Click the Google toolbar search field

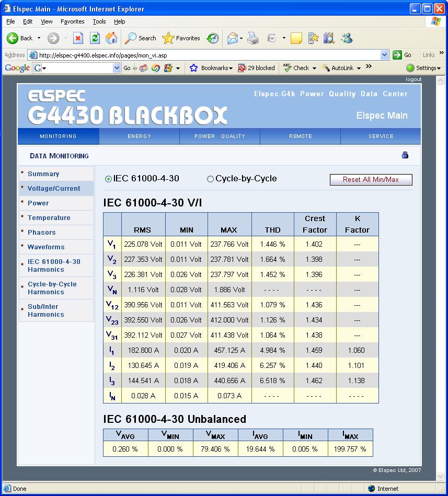pos(77,68)
